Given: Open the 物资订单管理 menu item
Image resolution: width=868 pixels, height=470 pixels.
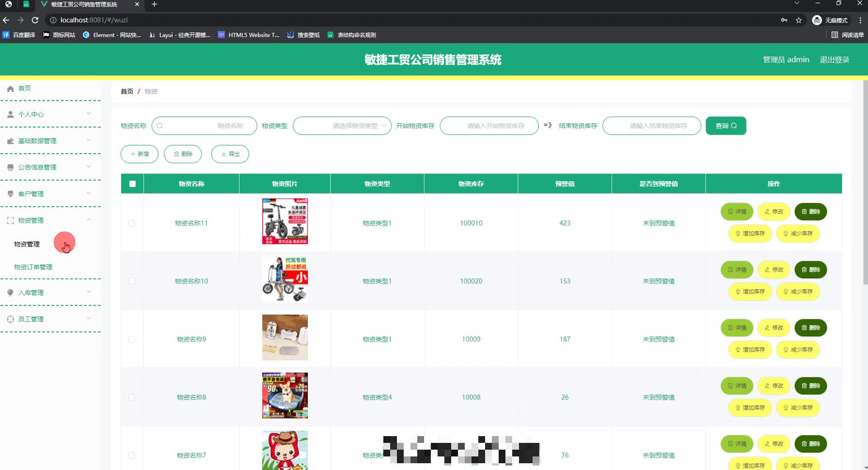Looking at the screenshot, I should (x=33, y=267).
